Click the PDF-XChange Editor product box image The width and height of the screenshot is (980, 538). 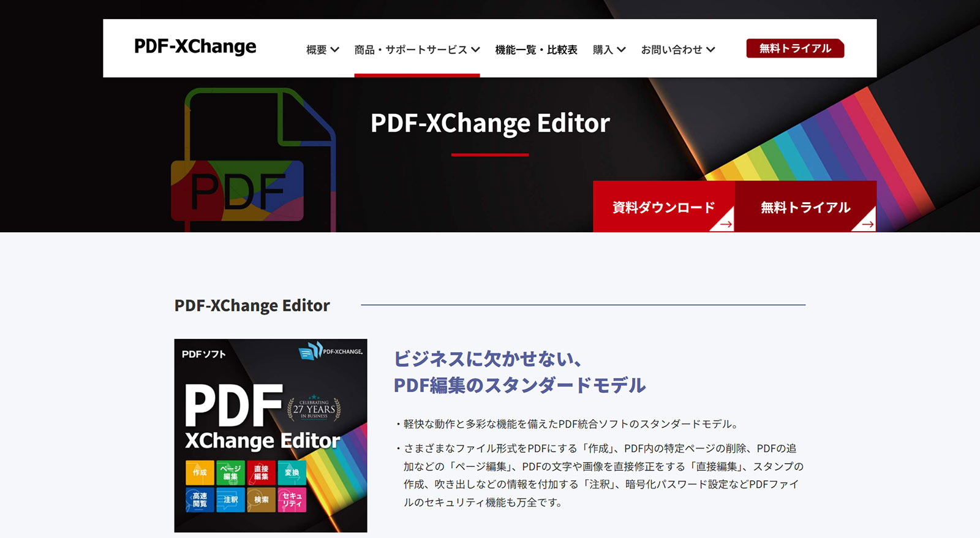(271, 436)
